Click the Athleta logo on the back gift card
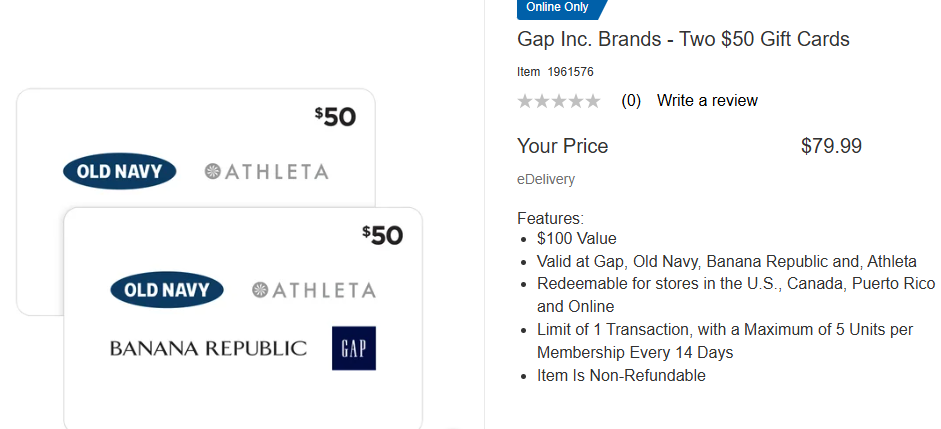Viewport: 941px width, 429px height. pos(266,171)
